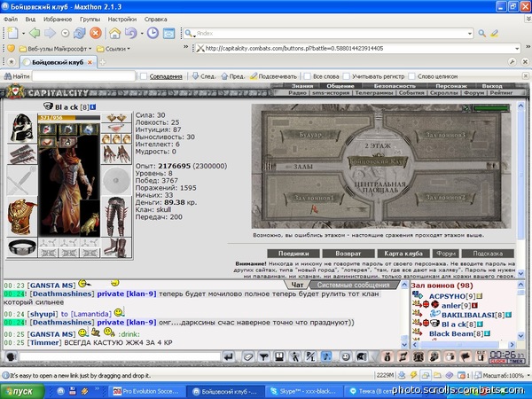Click the Подсказка button
Image resolution: width=532 pixels, height=399 pixels.
[x=488, y=254]
